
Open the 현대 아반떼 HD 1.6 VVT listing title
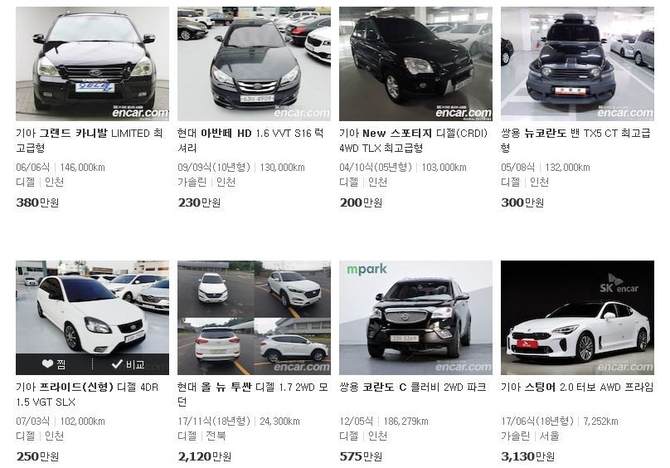coord(251,141)
